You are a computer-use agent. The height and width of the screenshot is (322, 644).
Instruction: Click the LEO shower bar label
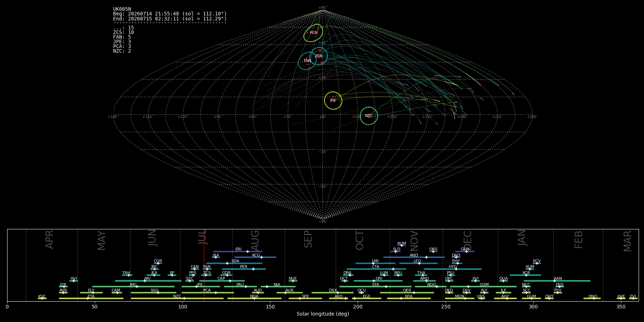[x=417, y=261]
